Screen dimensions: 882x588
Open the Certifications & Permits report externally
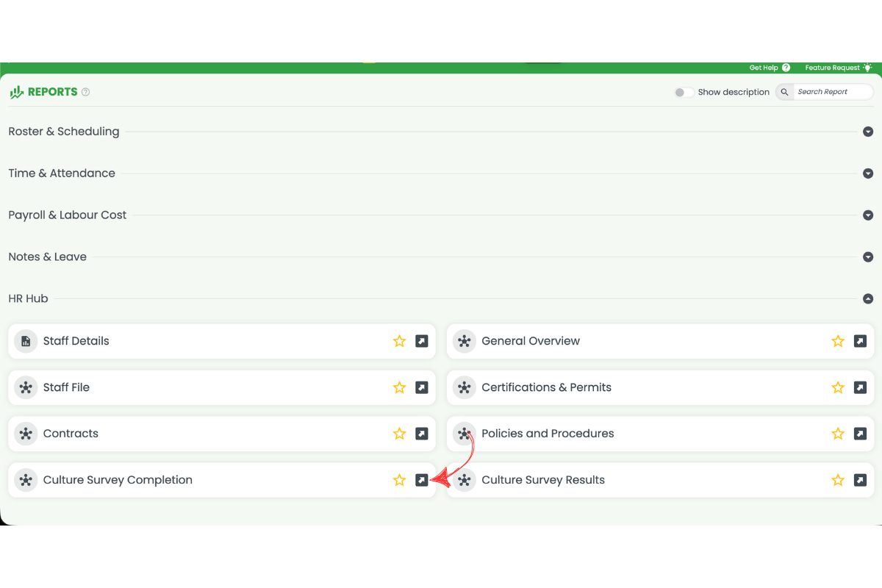point(860,387)
